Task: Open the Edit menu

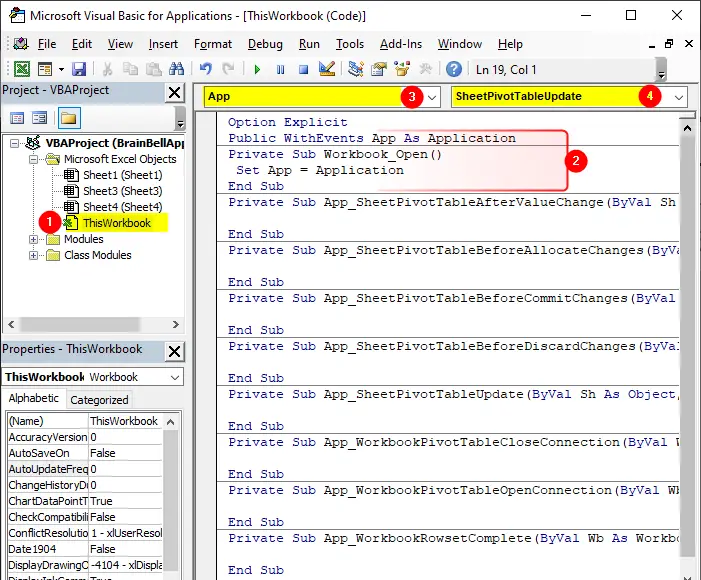Action: (x=82, y=44)
